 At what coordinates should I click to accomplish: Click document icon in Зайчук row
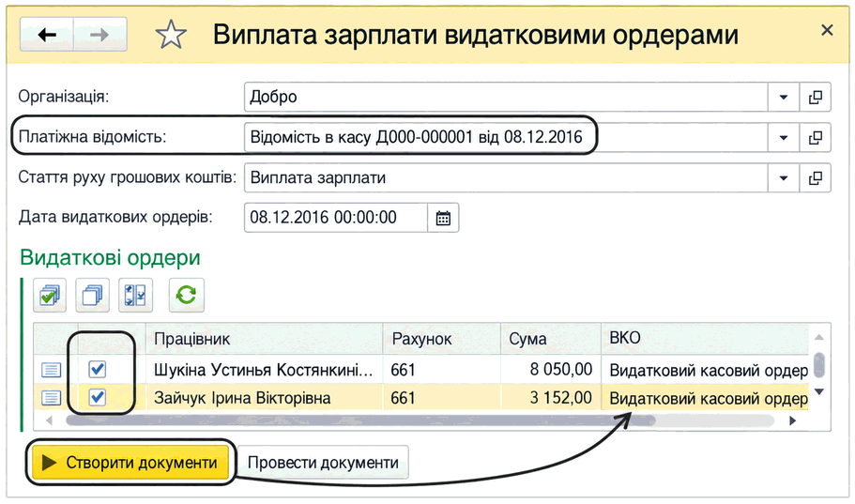coord(51,398)
